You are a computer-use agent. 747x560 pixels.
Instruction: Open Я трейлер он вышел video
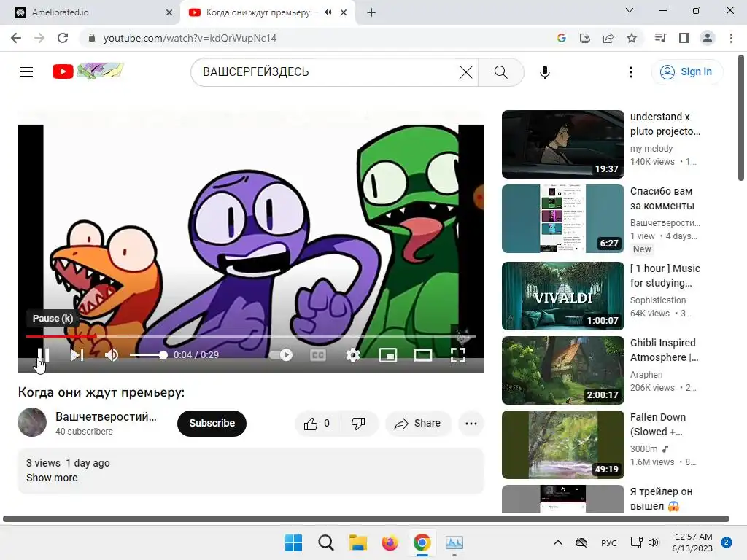pyautogui.click(x=661, y=499)
